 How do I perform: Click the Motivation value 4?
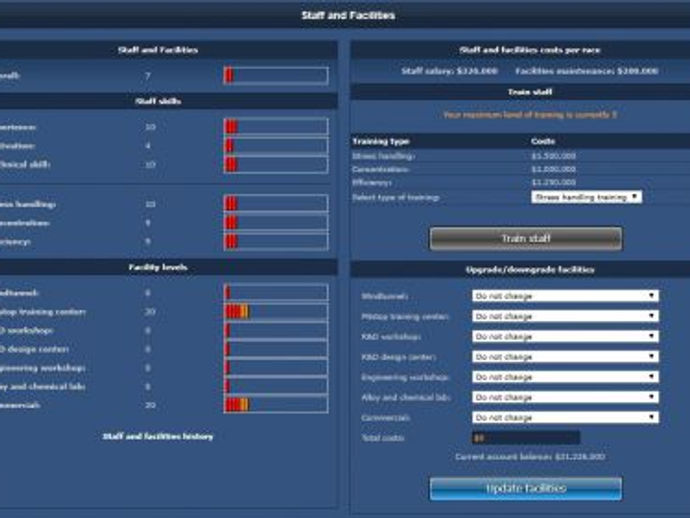click(148, 146)
